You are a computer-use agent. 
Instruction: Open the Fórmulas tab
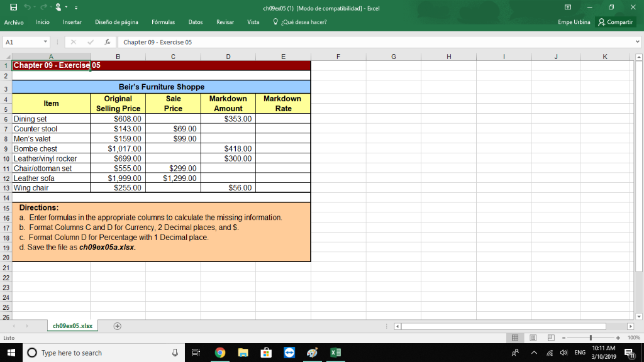pyautogui.click(x=163, y=22)
